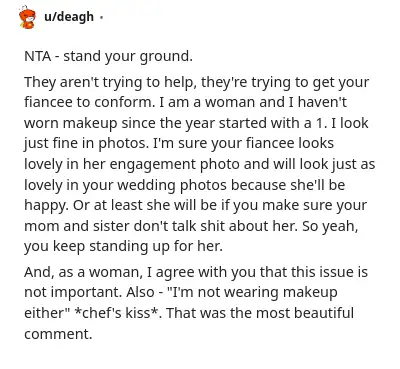The width and height of the screenshot is (400, 369).
Task: Click the dot separator after the username
Action: click(101, 17)
